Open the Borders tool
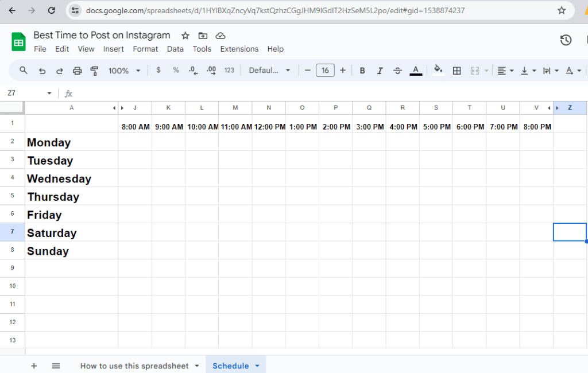 pos(457,70)
